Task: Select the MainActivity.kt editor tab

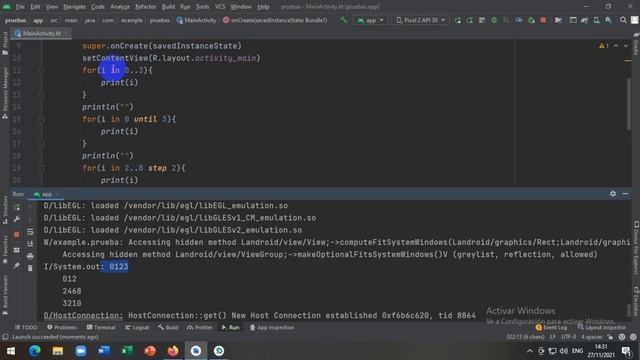Action: coord(41,33)
